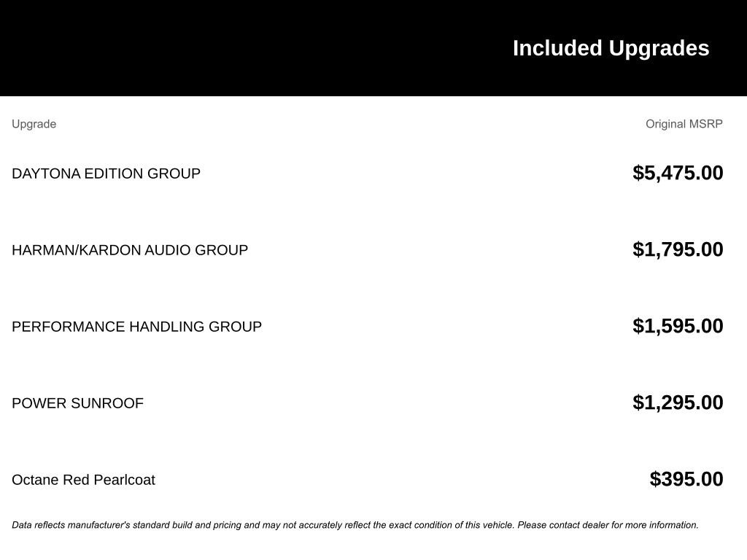Click the word 'MSRP' in the header row

[x=705, y=124]
